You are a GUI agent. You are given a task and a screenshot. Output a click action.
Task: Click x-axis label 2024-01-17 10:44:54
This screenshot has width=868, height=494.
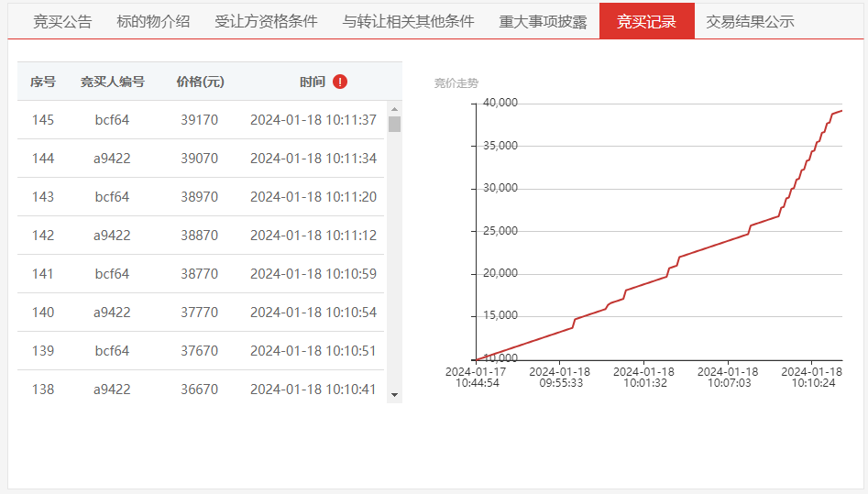point(476,378)
